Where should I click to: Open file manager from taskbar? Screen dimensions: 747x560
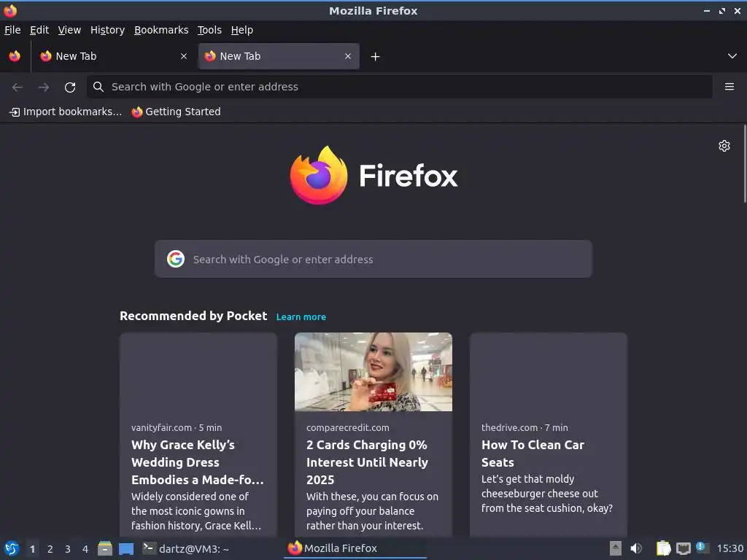105,548
